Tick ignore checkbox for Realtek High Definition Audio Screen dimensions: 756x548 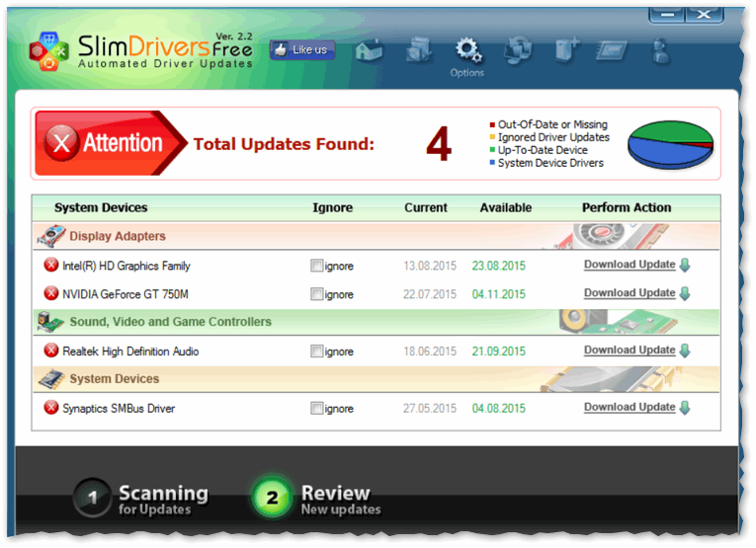click(317, 352)
